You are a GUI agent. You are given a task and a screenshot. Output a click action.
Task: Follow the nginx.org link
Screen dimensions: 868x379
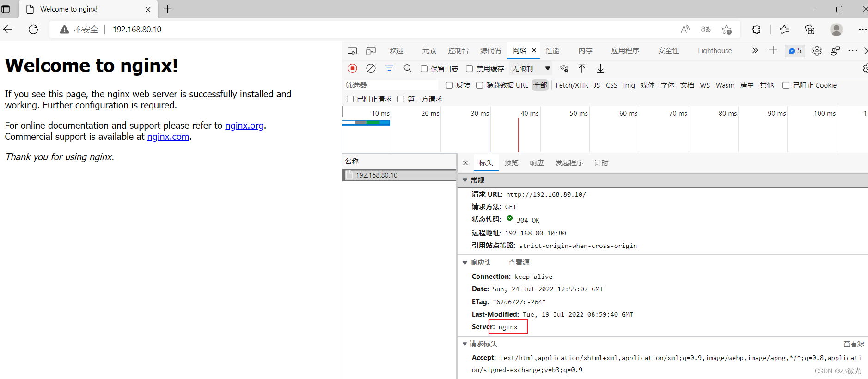(244, 126)
